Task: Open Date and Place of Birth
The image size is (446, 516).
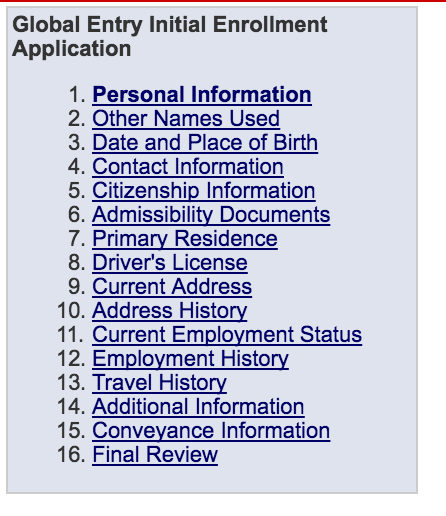Action: (x=205, y=143)
